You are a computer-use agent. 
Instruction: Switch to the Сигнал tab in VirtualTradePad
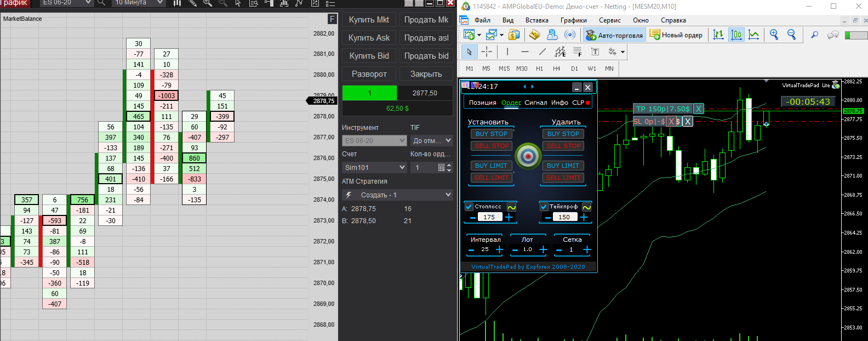[535, 103]
